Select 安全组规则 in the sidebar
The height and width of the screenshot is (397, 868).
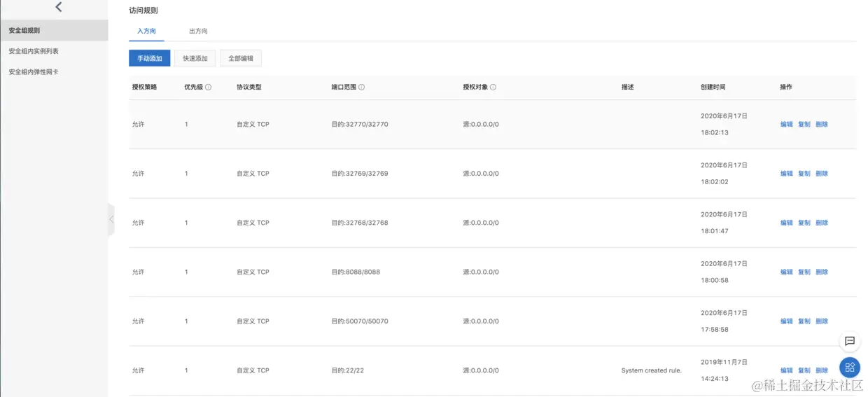[54, 31]
